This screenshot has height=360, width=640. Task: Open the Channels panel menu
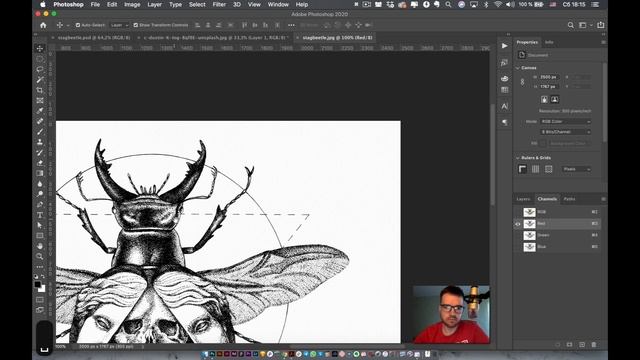[603, 199]
